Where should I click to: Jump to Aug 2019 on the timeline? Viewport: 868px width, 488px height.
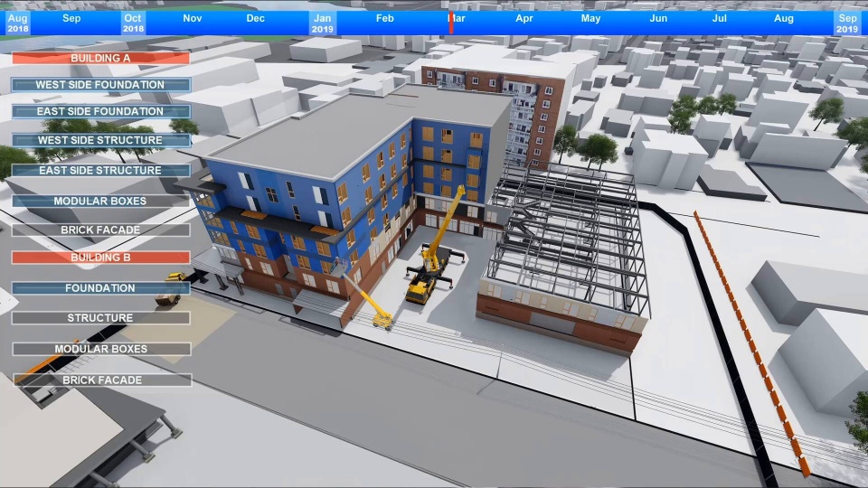(783, 18)
